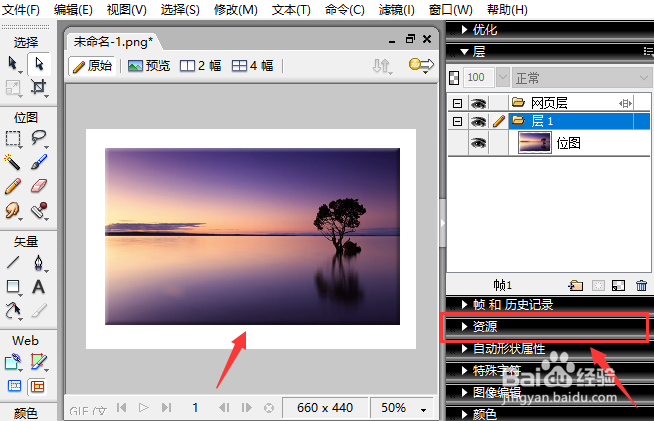Select the Subselection tool

(39, 64)
